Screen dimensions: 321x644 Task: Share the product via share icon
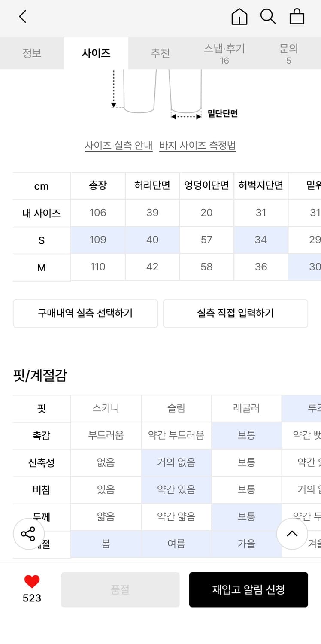click(29, 534)
